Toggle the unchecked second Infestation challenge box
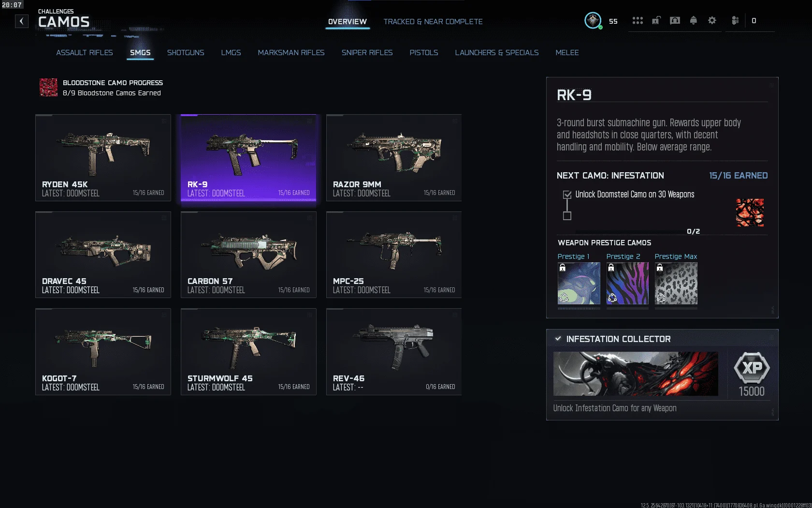 pos(567,216)
